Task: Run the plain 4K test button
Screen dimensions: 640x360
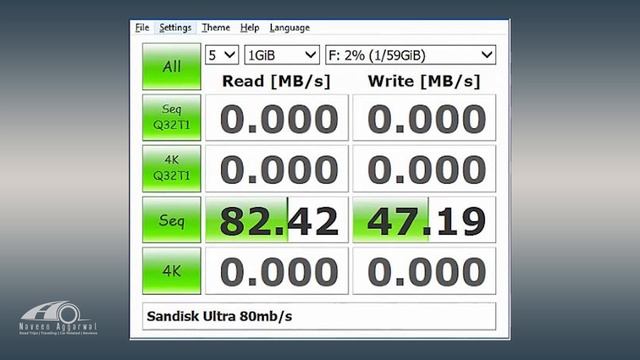Action: click(x=171, y=271)
